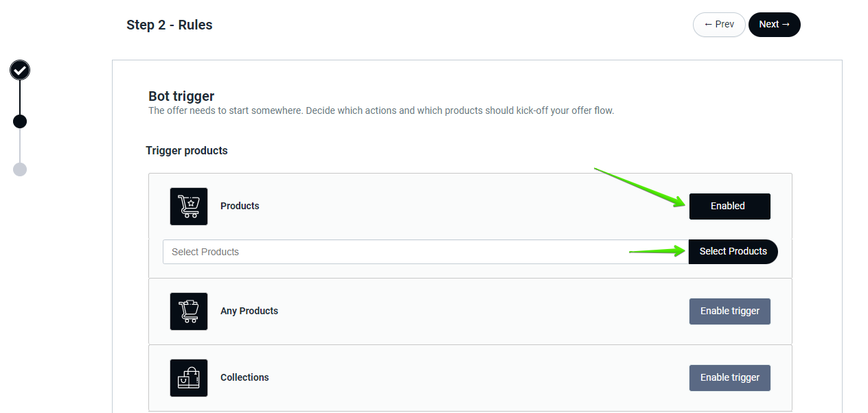868x413 pixels.
Task: Go back with Prev button
Action: pyautogui.click(x=718, y=25)
